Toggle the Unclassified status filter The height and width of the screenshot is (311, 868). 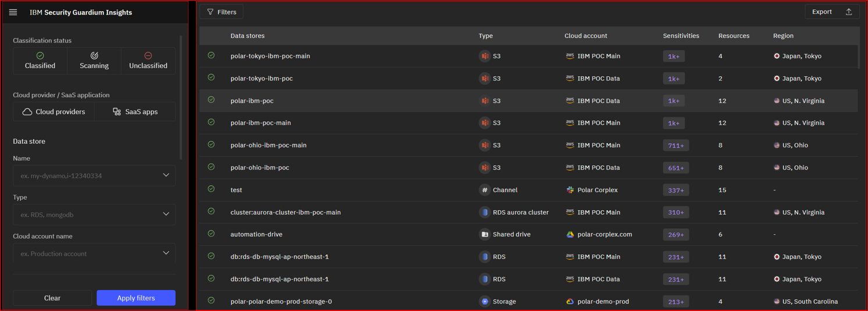point(148,61)
